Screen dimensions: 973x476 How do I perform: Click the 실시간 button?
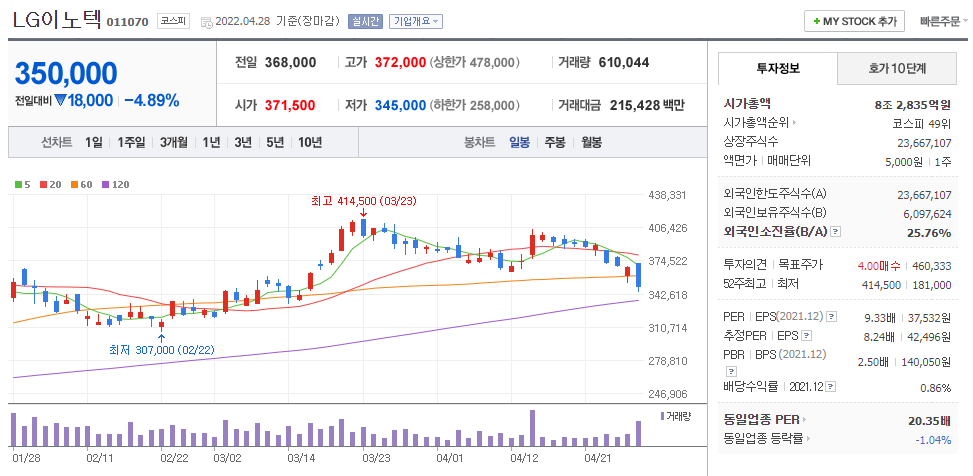(x=366, y=21)
